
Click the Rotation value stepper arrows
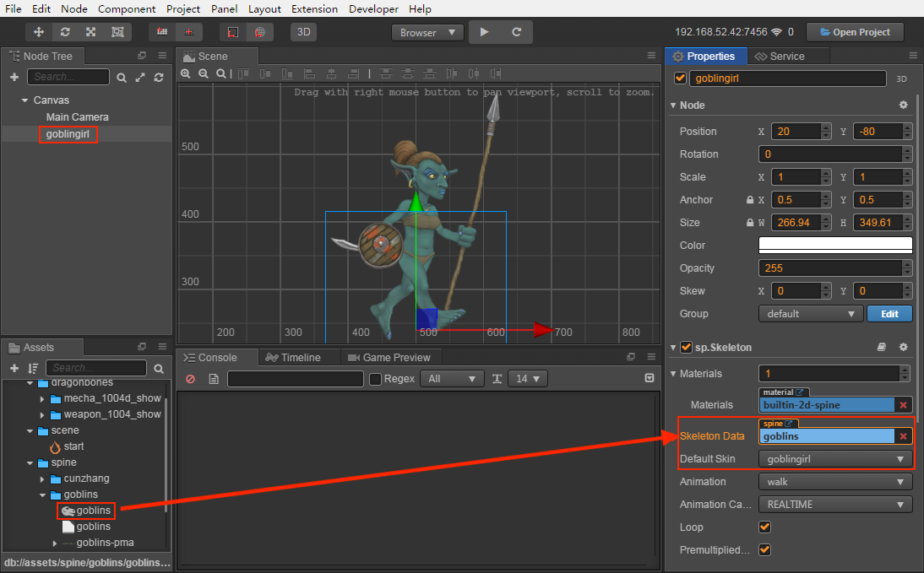tap(907, 154)
